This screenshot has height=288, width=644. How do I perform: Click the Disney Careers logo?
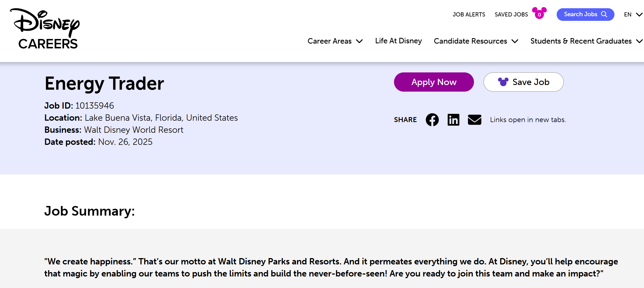pyautogui.click(x=45, y=29)
